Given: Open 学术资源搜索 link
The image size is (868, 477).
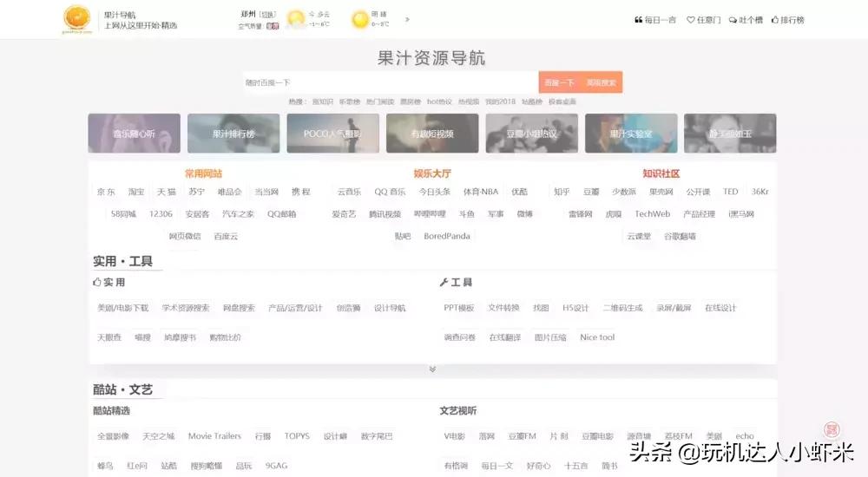Looking at the screenshot, I should (186, 308).
